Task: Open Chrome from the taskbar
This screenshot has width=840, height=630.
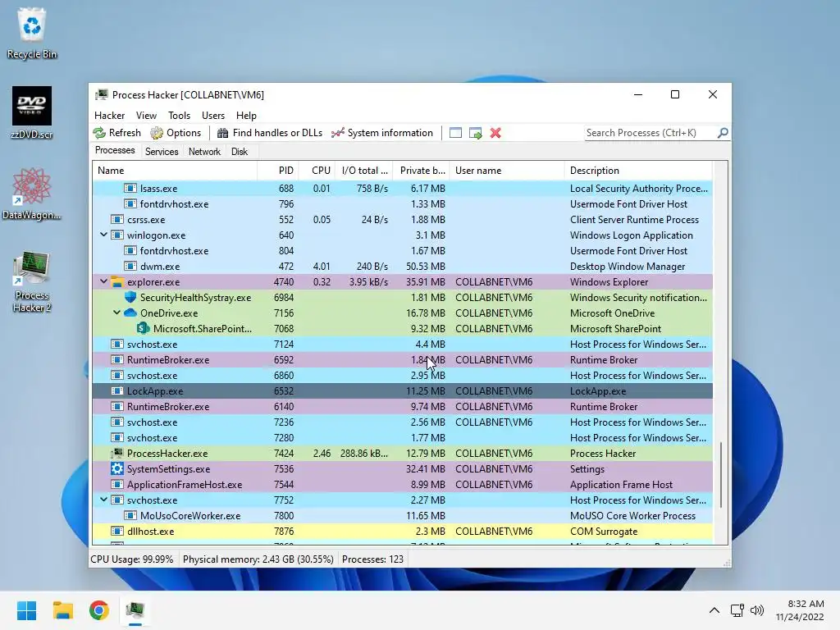Action: [x=99, y=610]
